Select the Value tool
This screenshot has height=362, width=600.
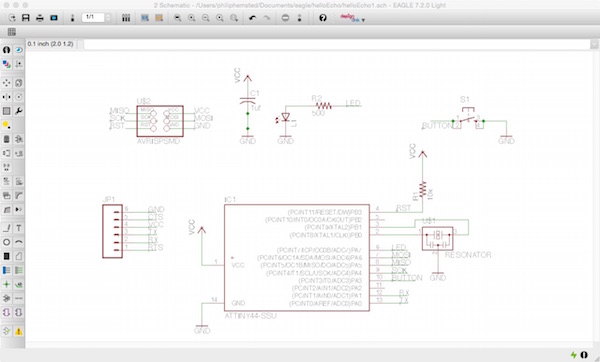[18, 181]
